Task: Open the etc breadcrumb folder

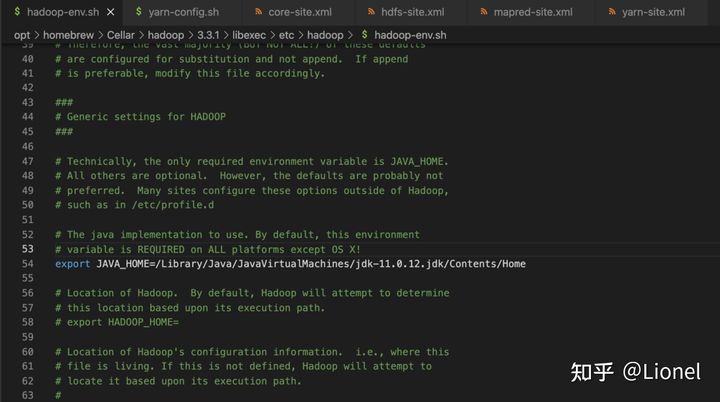Action: pos(287,34)
